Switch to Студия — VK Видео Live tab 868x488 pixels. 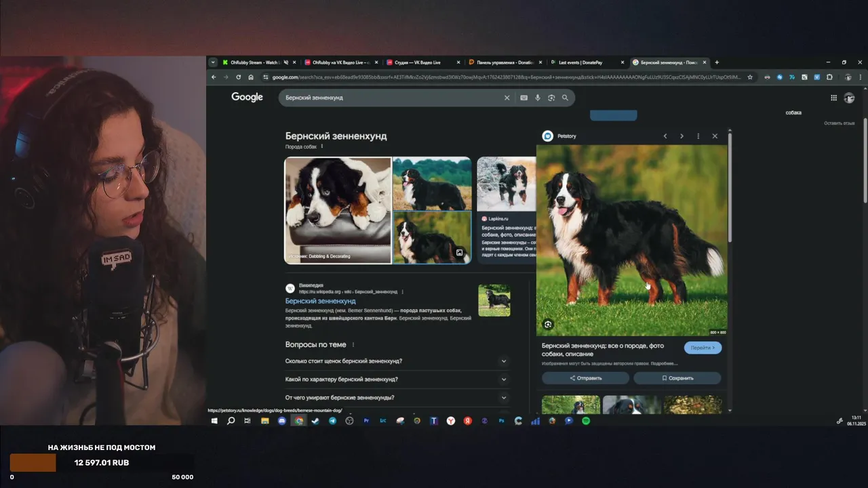[422, 62]
